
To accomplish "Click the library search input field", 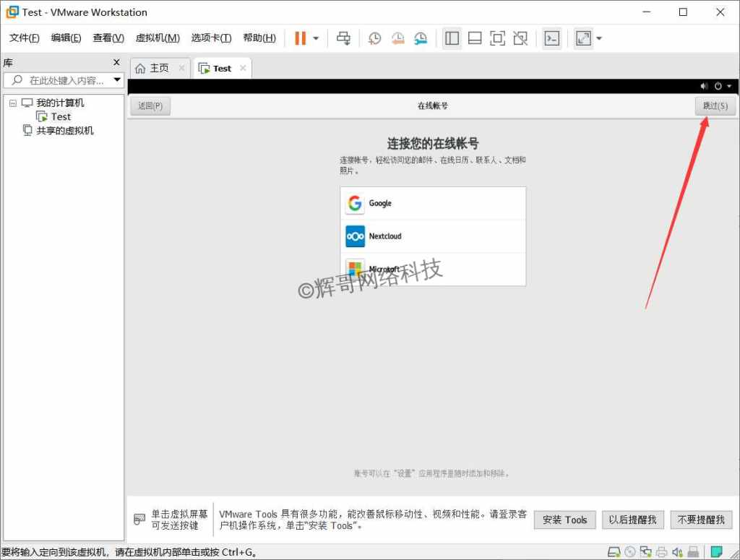I will 64,80.
